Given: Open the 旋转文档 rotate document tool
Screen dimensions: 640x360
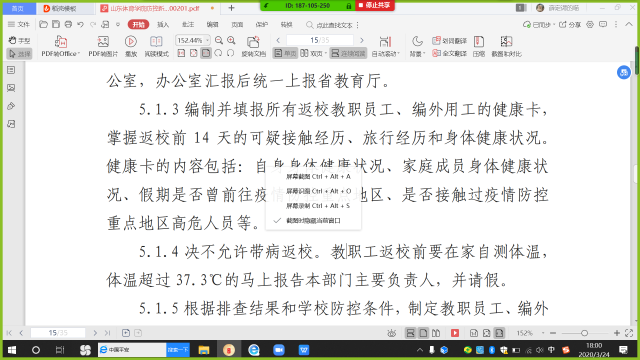Looking at the screenshot, I should [x=253, y=46].
